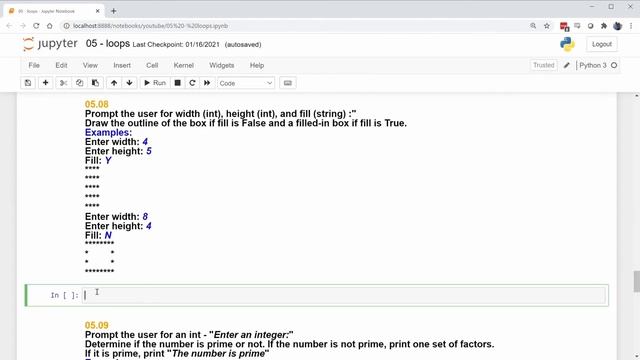This screenshot has width=640, height=360.
Task: Open the Widgets menu
Action: pyautogui.click(x=222, y=65)
